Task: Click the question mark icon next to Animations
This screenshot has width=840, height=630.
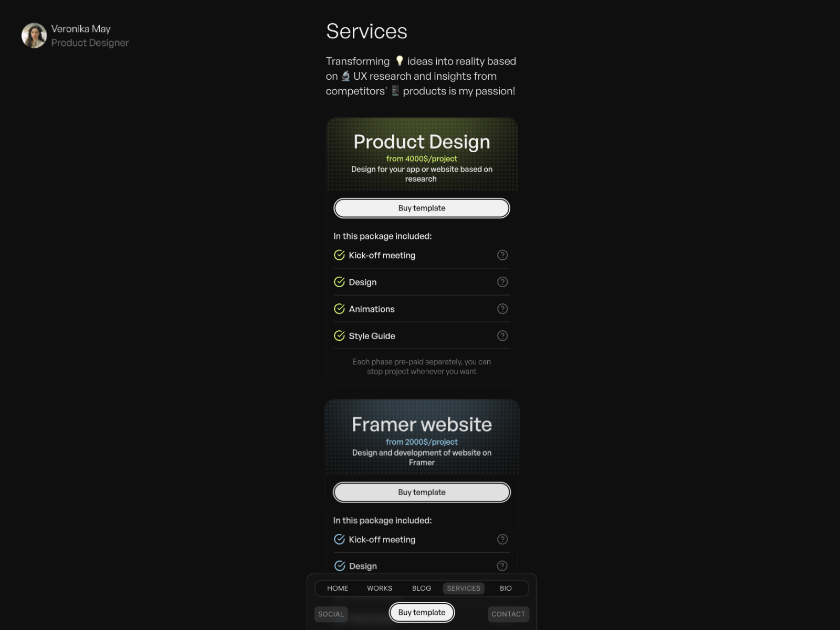Action: pos(502,309)
